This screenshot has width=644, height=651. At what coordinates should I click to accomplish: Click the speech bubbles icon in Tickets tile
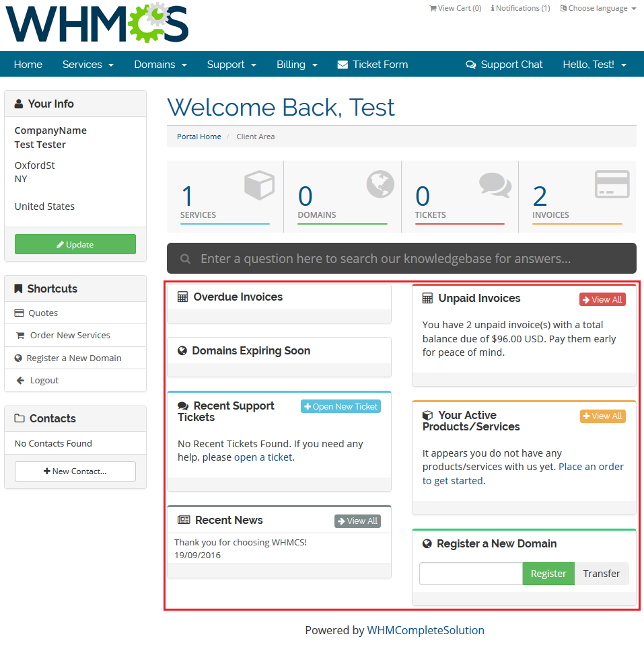tap(495, 185)
